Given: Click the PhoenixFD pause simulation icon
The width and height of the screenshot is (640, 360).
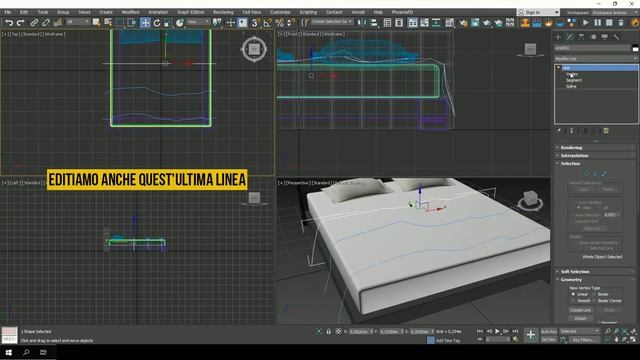Looking at the screenshot, I should point(598,23).
